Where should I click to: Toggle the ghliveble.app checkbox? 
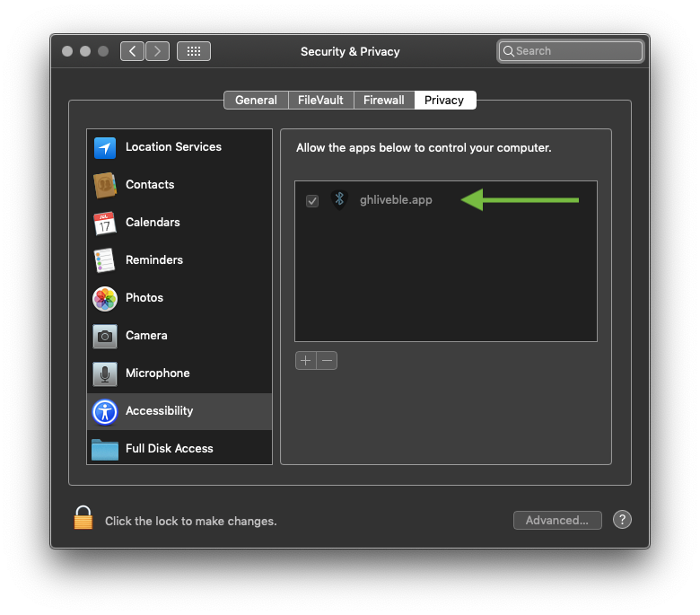(312, 200)
